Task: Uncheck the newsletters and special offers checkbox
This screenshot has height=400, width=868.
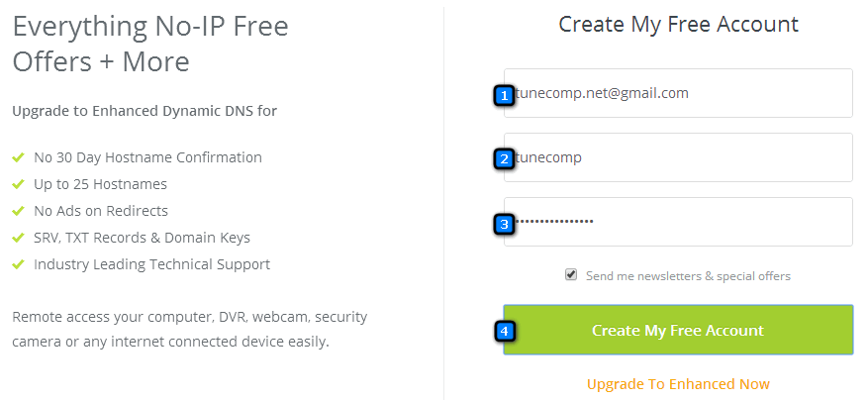Action: tap(571, 275)
